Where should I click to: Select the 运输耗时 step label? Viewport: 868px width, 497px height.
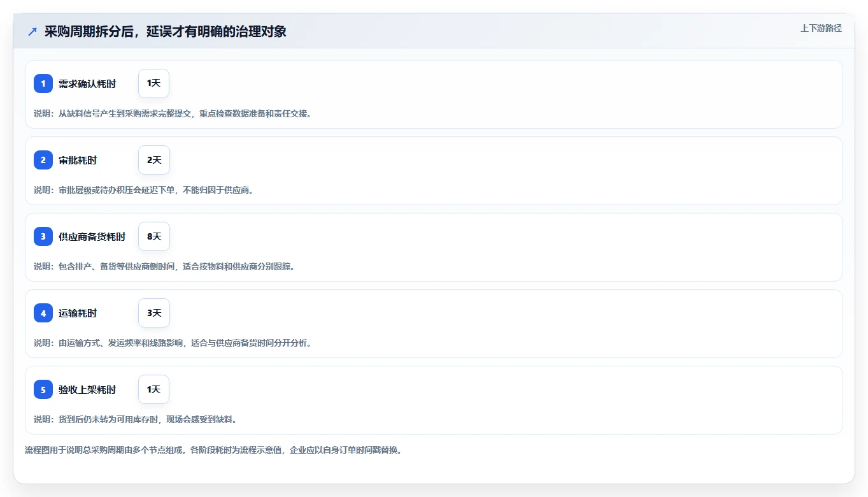tap(78, 313)
